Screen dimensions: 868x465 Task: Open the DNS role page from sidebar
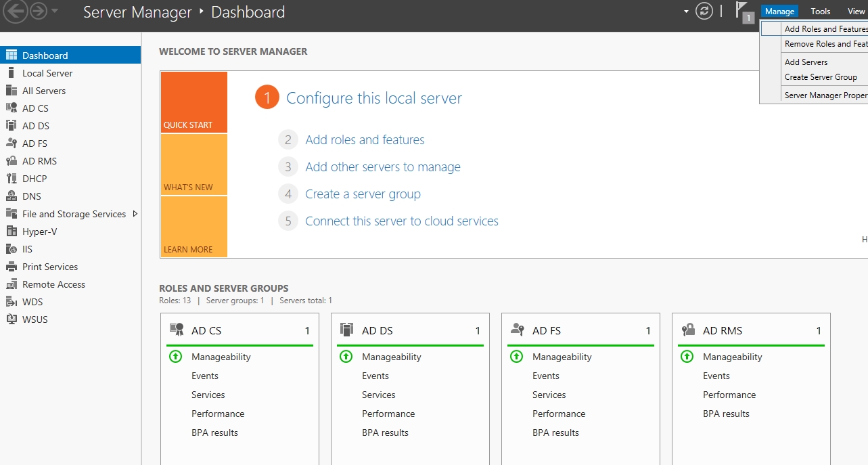pyautogui.click(x=70, y=196)
